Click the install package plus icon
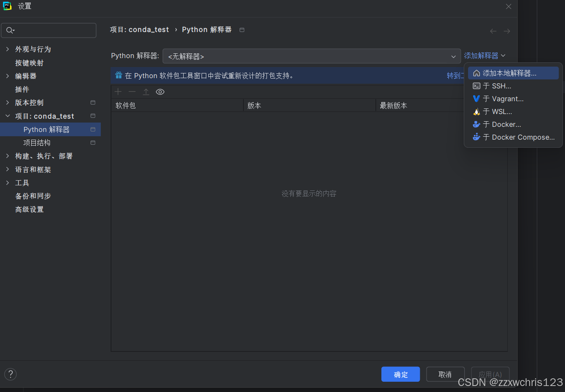 pos(118,92)
